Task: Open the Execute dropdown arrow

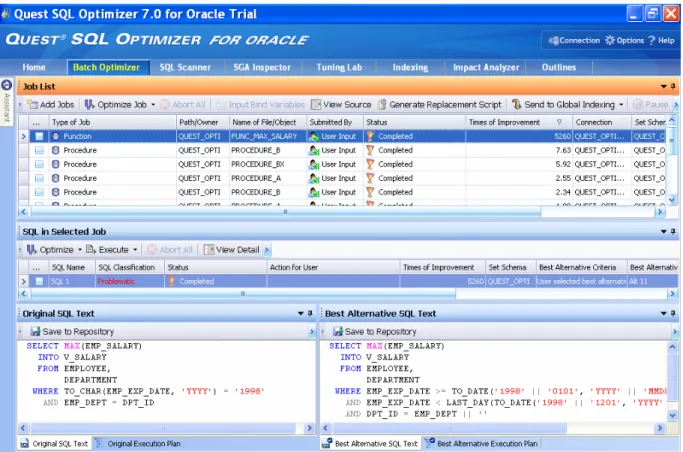Action: coord(135,250)
